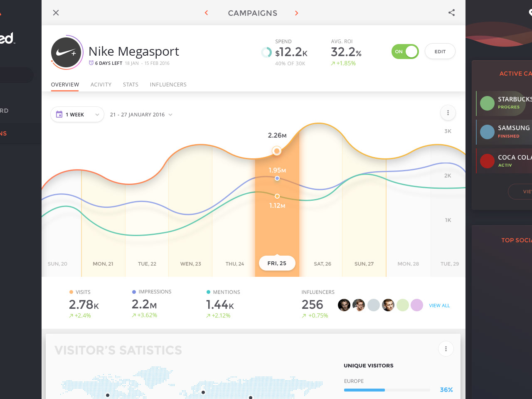Click the Edit button
Screen dimensions: 532x399
point(440,52)
